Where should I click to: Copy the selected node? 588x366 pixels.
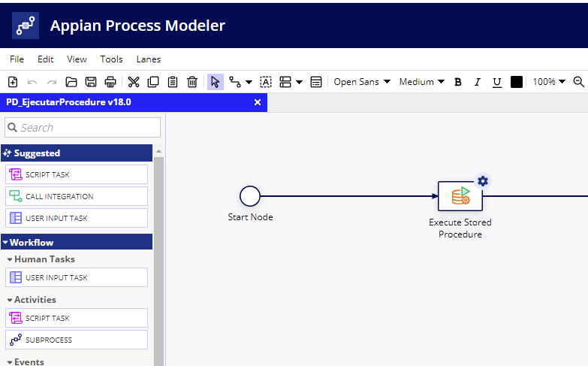click(153, 82)
